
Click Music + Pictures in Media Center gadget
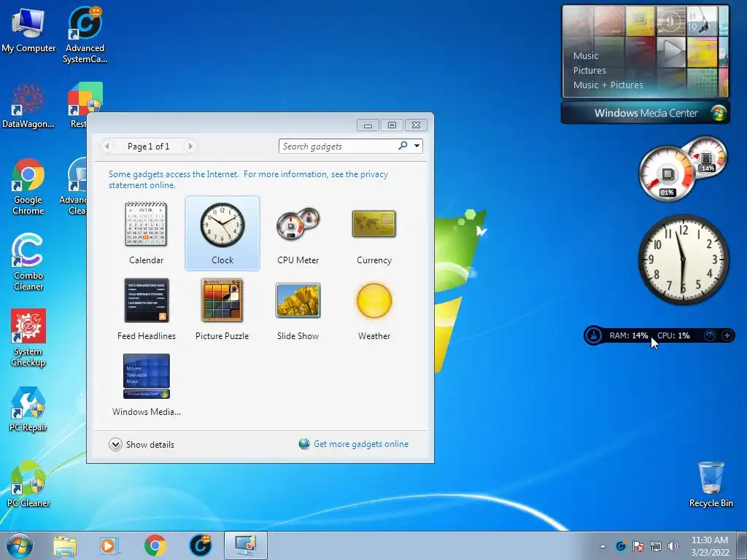[608, 85]
